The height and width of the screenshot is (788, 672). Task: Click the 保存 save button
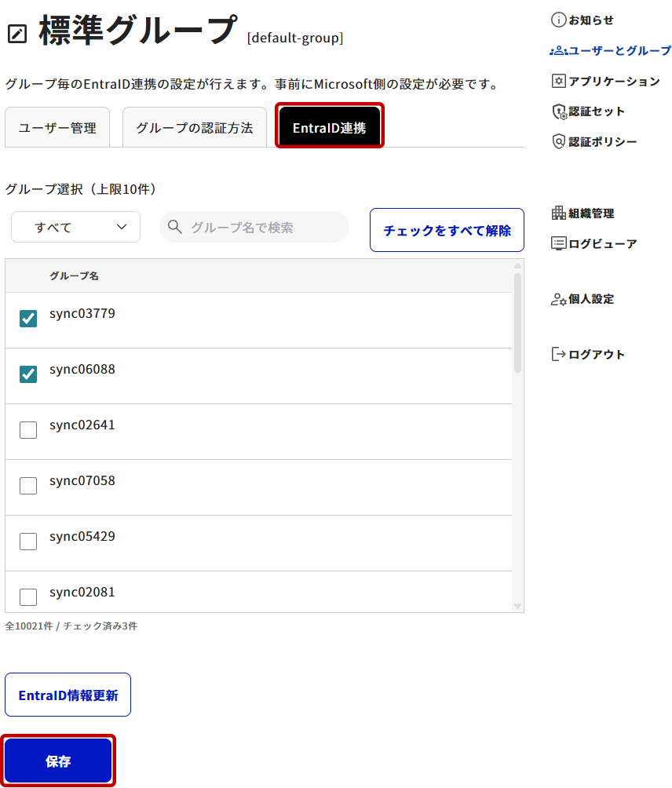pos(58,761)
